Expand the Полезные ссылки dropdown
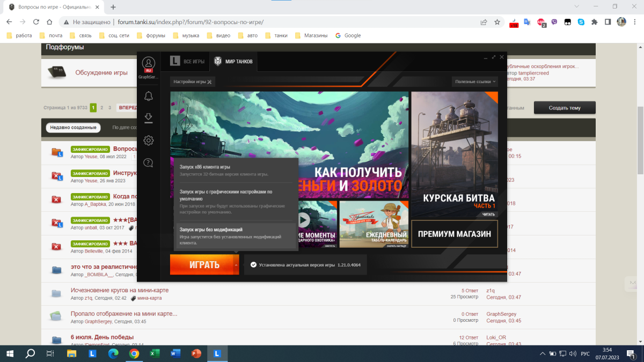 pos(475,82)
